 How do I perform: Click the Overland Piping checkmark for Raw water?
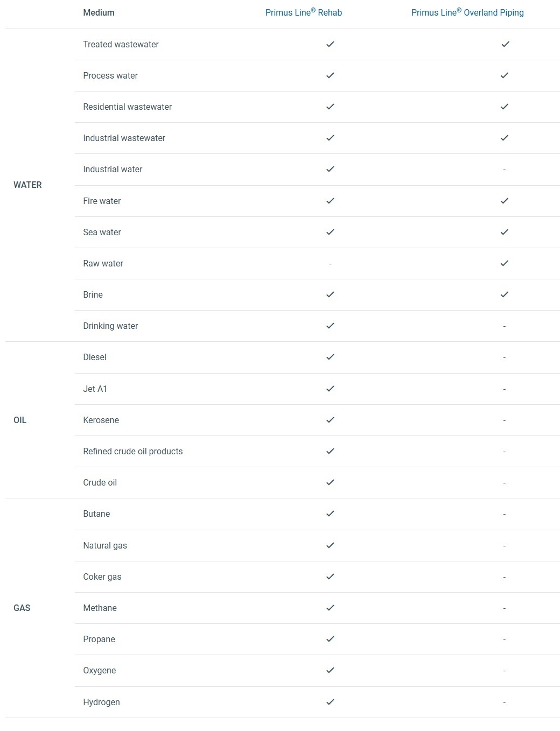pyautogui.click(x=505, y=263)
